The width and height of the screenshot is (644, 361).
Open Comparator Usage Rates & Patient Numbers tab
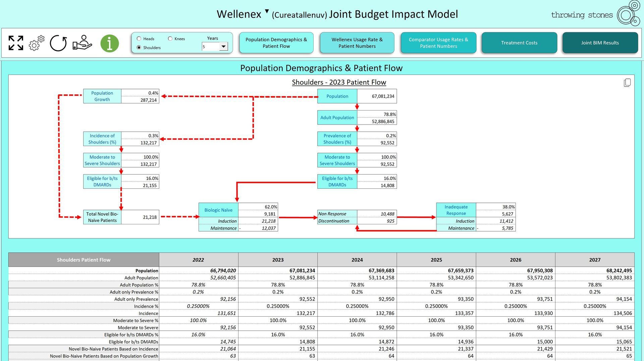[x=438, y=43]
